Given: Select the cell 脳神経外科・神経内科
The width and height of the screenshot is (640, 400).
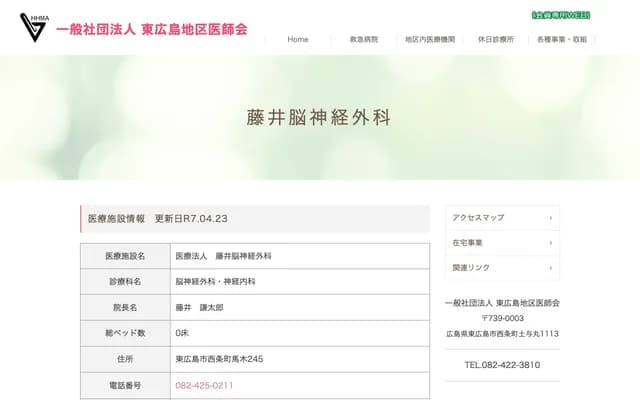Looking at the screenshot, I should [300, 282].
